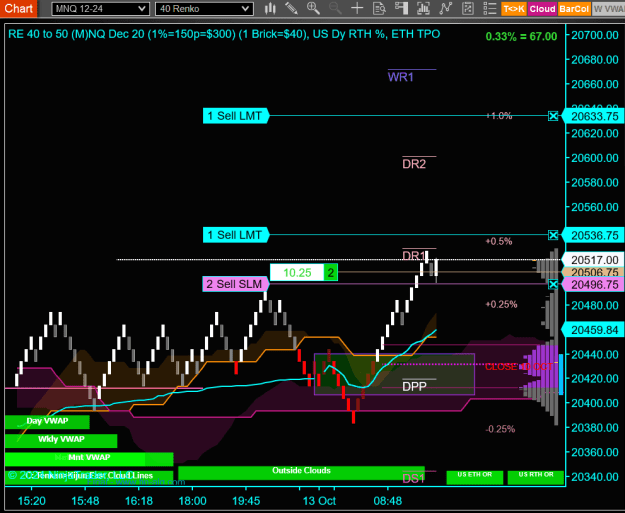
Task: Toggle the Chart Trader panel icon
Action: pos(401,8)
